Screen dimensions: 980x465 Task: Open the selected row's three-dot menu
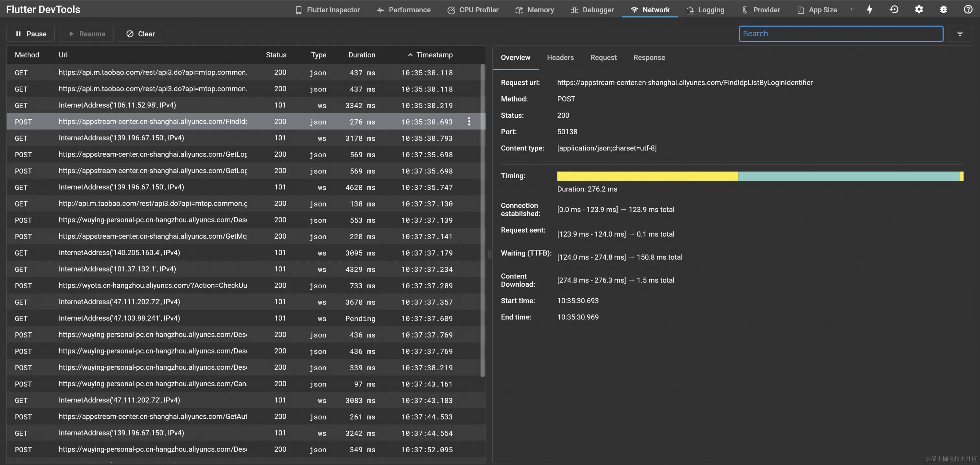[x=469, y=121]
